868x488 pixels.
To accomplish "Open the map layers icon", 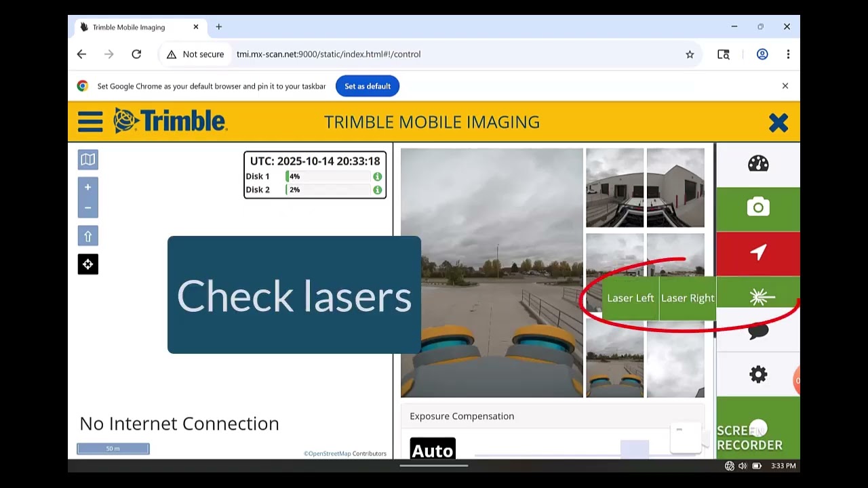I will (88, 159).
